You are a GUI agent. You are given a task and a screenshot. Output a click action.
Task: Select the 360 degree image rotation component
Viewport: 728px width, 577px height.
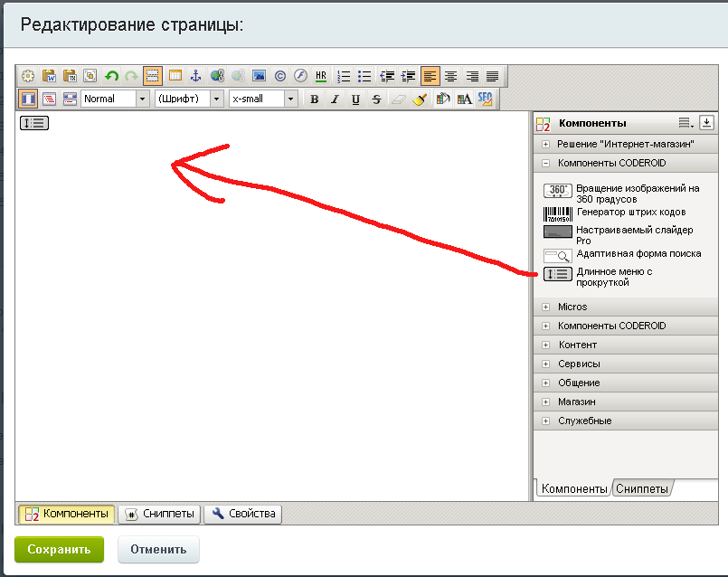[557, 191]
